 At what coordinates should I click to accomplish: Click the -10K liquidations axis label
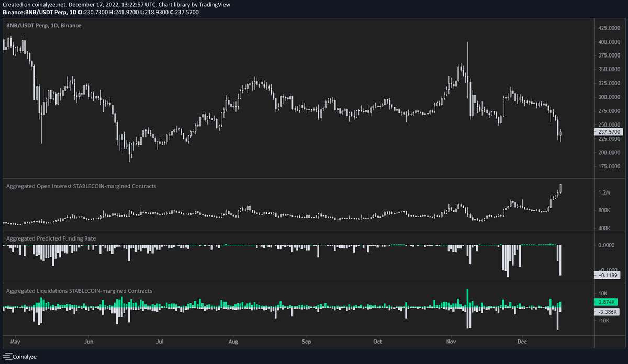click(x=604, y=321)
